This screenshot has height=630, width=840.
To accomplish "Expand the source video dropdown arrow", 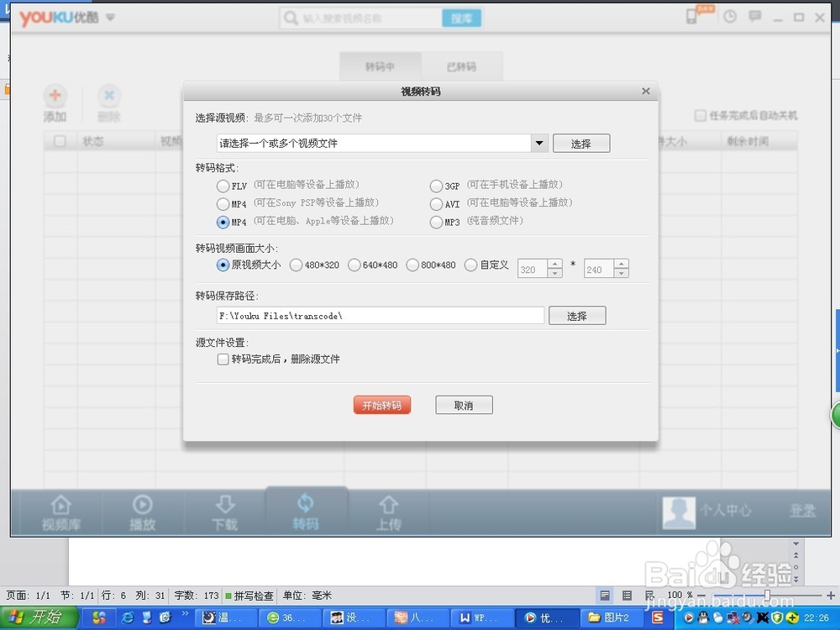I will 539,143.
